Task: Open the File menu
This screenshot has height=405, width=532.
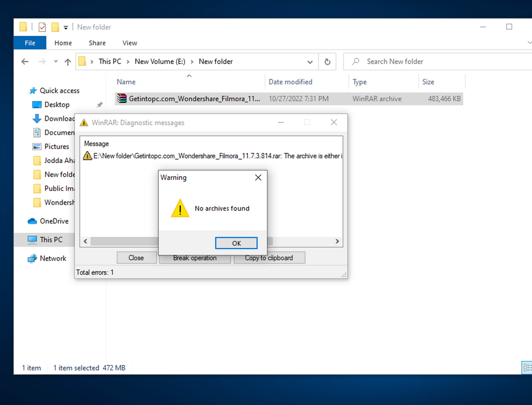Action: 30,43
